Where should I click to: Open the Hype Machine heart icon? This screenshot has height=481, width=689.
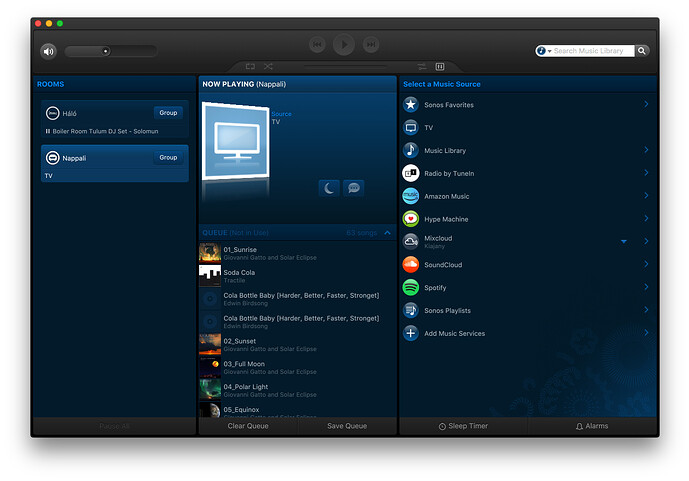410,219
